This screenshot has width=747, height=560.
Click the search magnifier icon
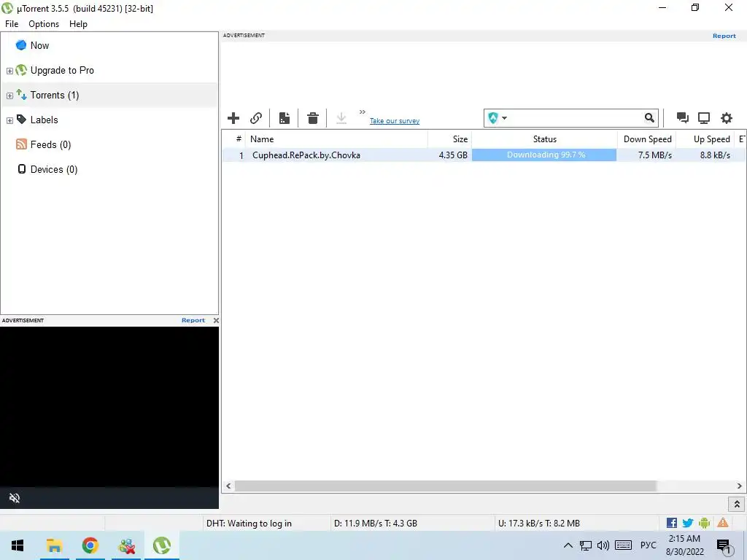649,117
